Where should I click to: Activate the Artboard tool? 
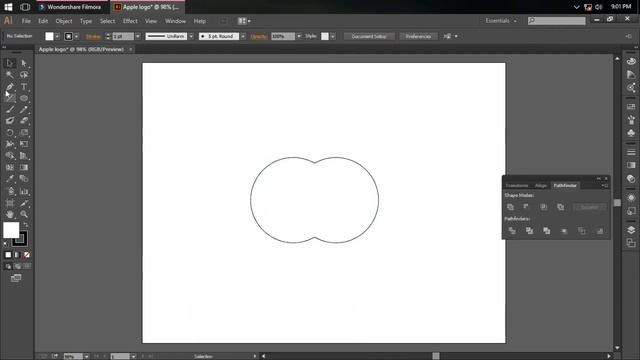[10, 203]
